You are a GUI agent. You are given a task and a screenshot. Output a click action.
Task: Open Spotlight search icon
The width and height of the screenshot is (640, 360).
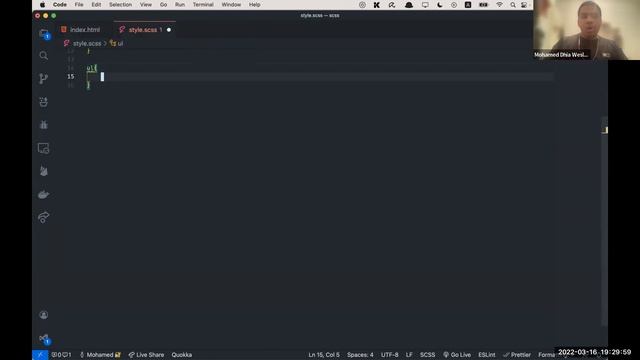click(x=513, y=5)
